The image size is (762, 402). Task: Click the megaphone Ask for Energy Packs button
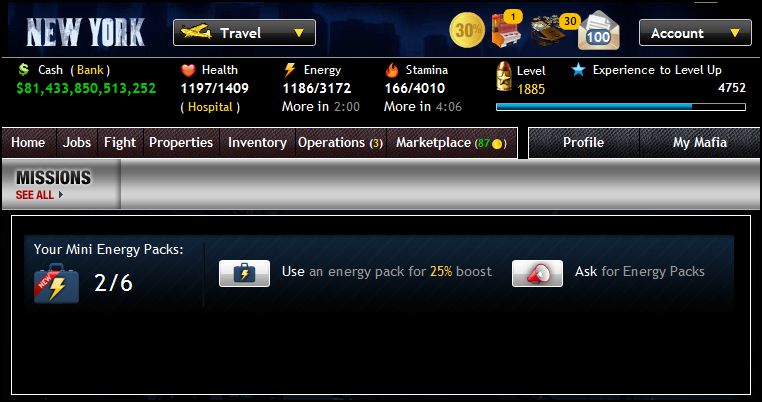click(537, 273)
